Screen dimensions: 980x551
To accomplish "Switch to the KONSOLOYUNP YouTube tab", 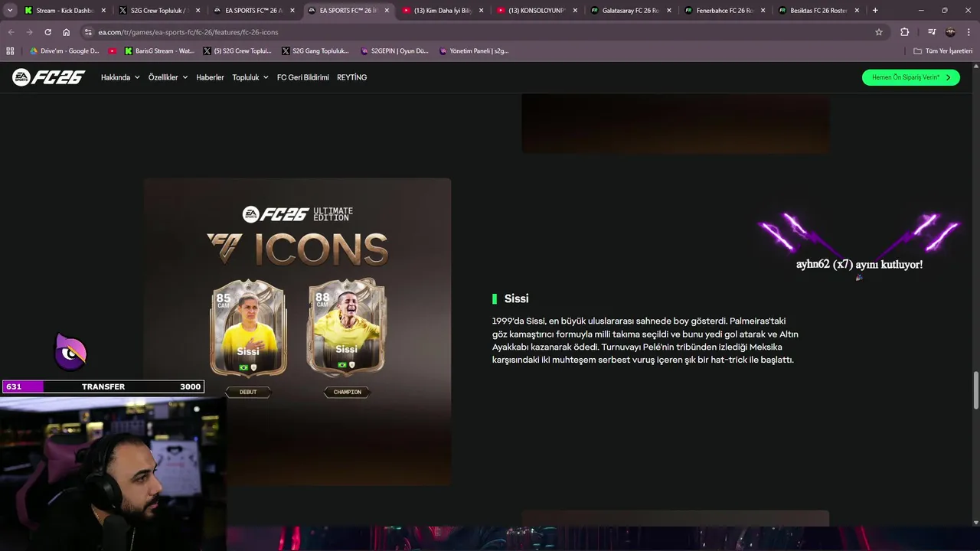I will point(537,11).
